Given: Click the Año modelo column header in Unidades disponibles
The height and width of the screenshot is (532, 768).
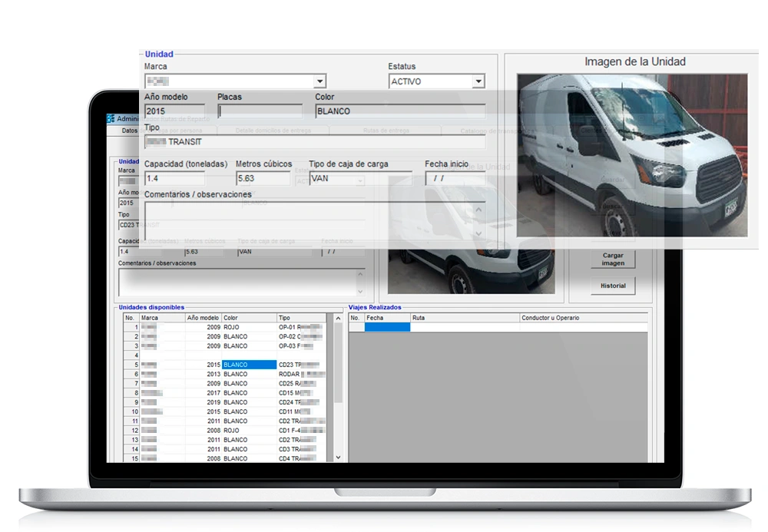Looking at the screenshot, I should (203, 318).
